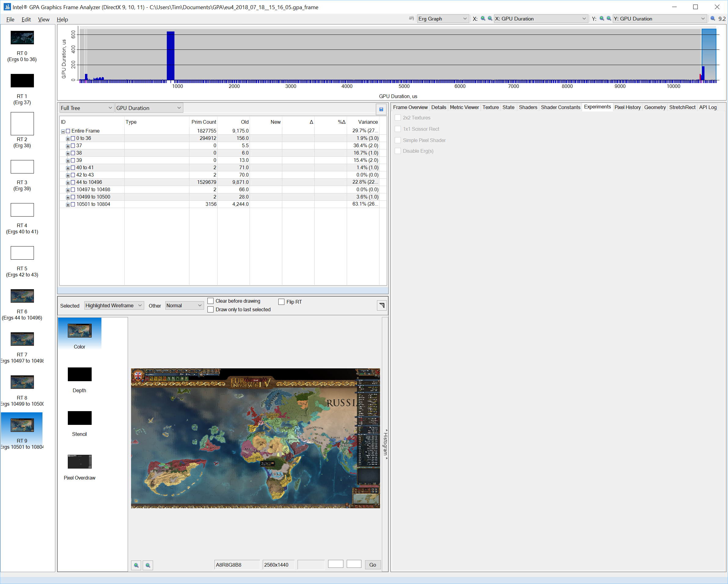This screenshot has height=584, width=728.
Task: Click the tall bar near 1000 in erg graph
Action: pyautogui.click(x=170, y=56)
